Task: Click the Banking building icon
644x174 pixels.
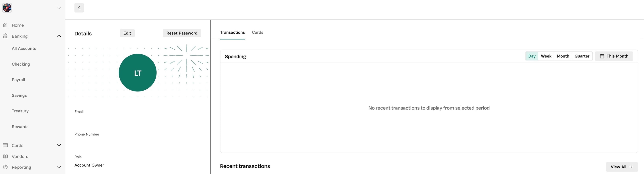Action: 5,36
